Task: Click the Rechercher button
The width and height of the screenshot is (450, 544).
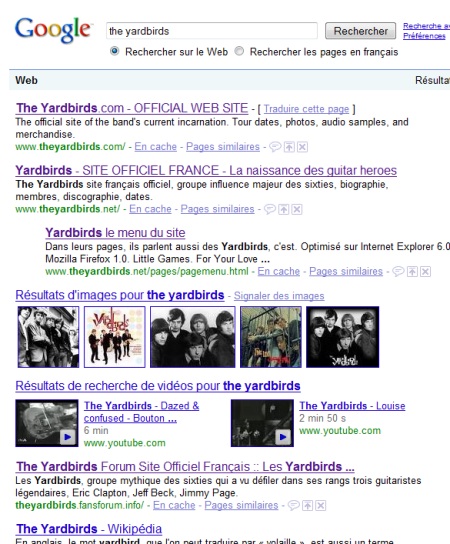Action: coord(360,31)
